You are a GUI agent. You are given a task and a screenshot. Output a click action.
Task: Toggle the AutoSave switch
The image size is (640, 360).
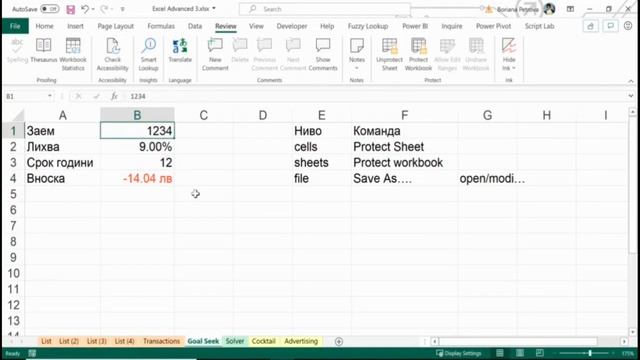point(49,9)
